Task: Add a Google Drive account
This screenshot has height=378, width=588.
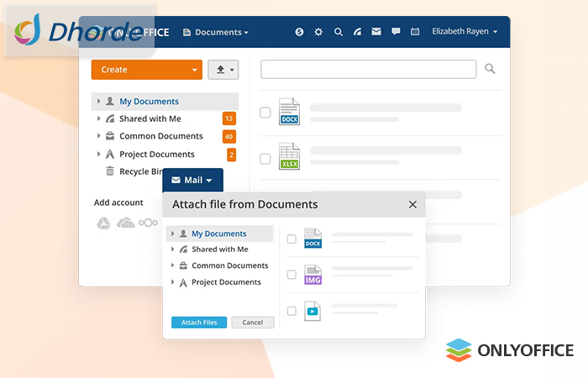Action: coord(102,223)
